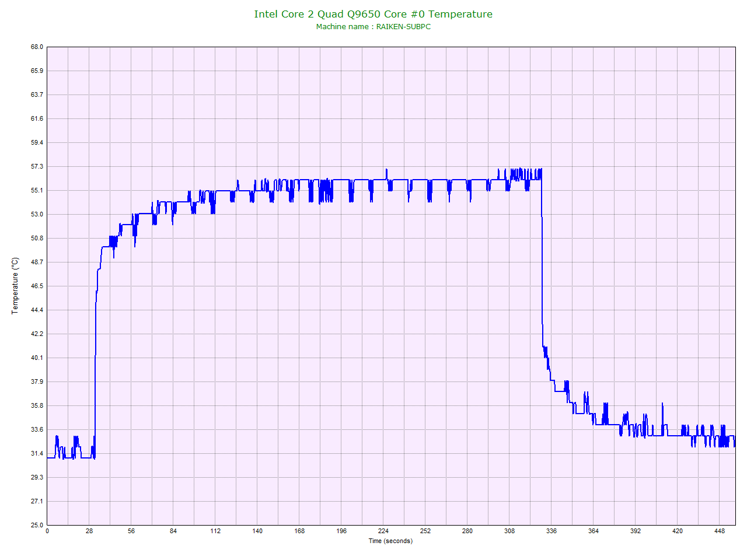
Task: Click the 46.5 y-axis value
Action: coord(37,286)
